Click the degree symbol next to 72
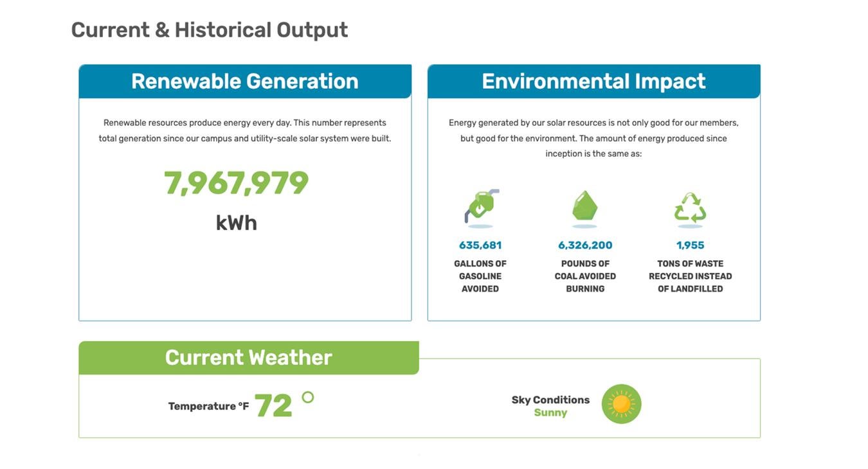The height and width of the screenshot is (469, 868). [308, 397]
